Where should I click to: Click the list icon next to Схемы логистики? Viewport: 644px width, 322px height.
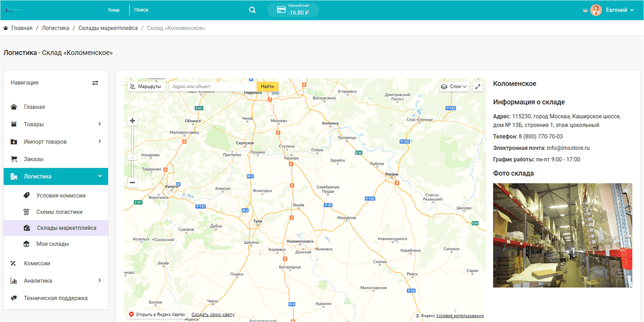(x=26, y=212)
